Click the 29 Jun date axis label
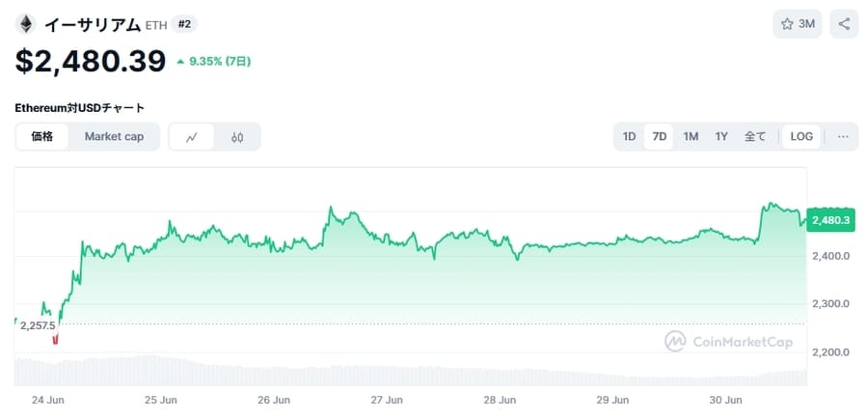Image resolution: width=868 pixels, height=420 pixels. coord(612,400)
